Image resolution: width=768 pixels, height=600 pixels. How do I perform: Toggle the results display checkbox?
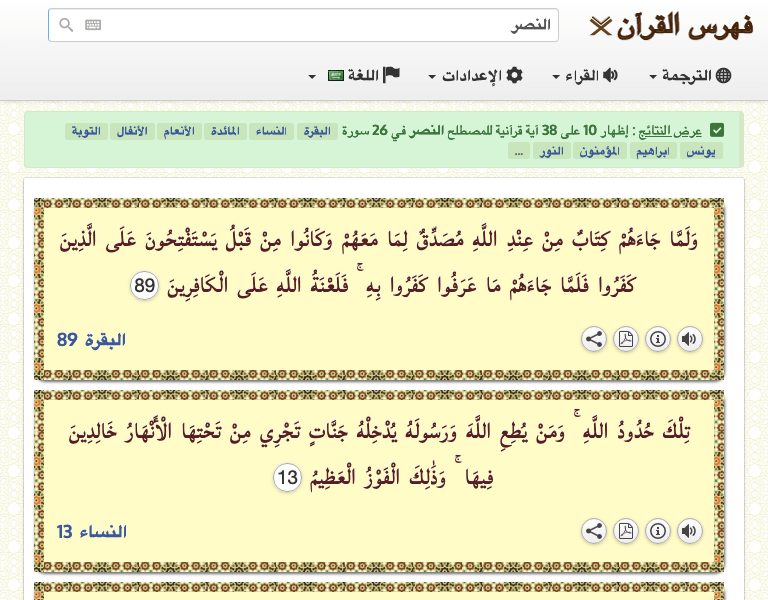[x=717, y=131]
